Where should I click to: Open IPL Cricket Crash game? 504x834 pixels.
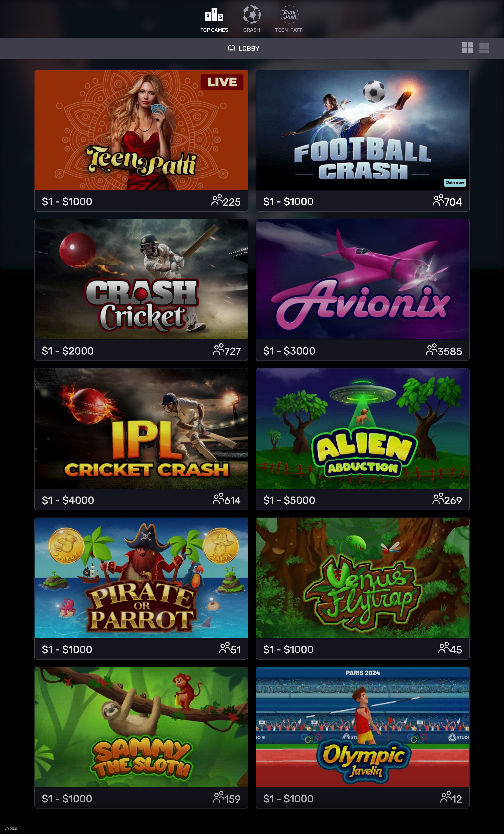tap(141, 429)
